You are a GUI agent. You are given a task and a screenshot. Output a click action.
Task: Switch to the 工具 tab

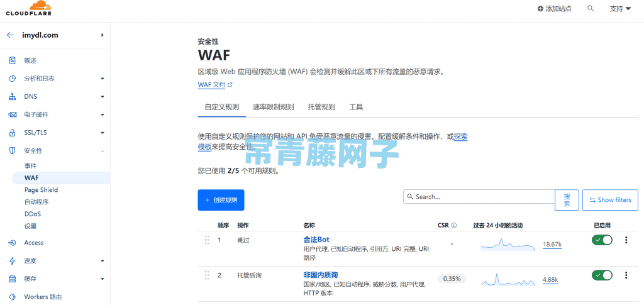click(356, 107)
